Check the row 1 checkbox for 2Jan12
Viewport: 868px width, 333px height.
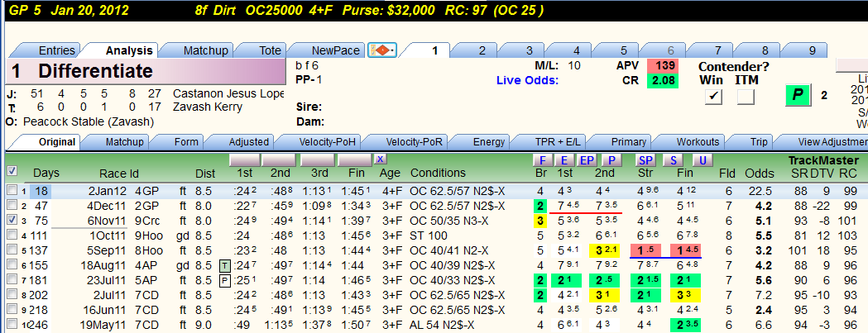(11, 192)
